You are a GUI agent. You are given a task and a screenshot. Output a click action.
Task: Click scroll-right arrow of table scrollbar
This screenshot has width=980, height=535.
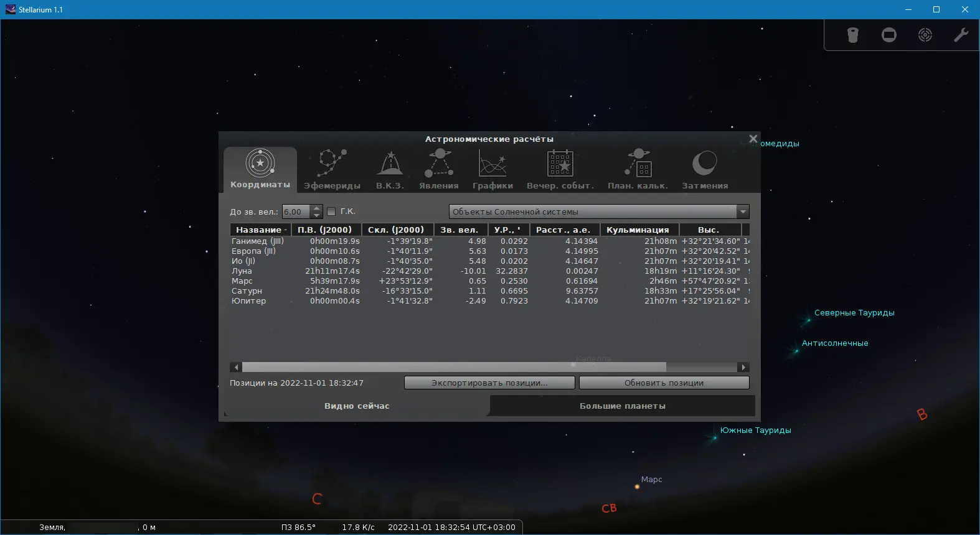tap(743, 367)
